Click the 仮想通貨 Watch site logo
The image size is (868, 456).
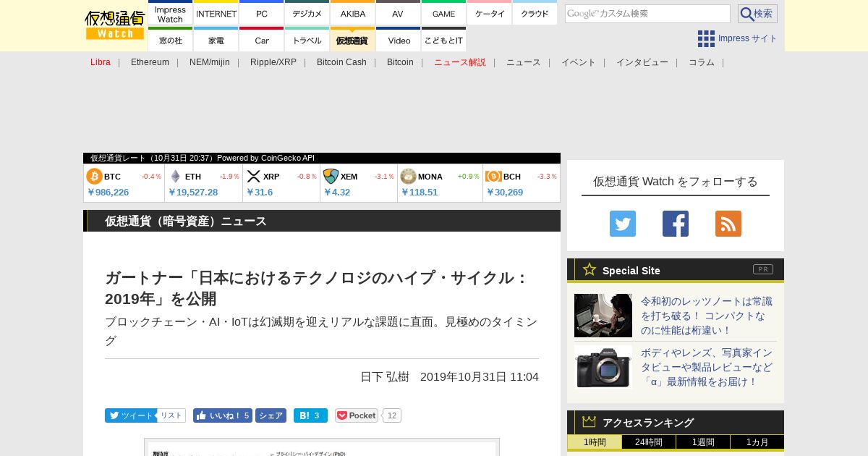pyautogui.click(x=115, y=25)
